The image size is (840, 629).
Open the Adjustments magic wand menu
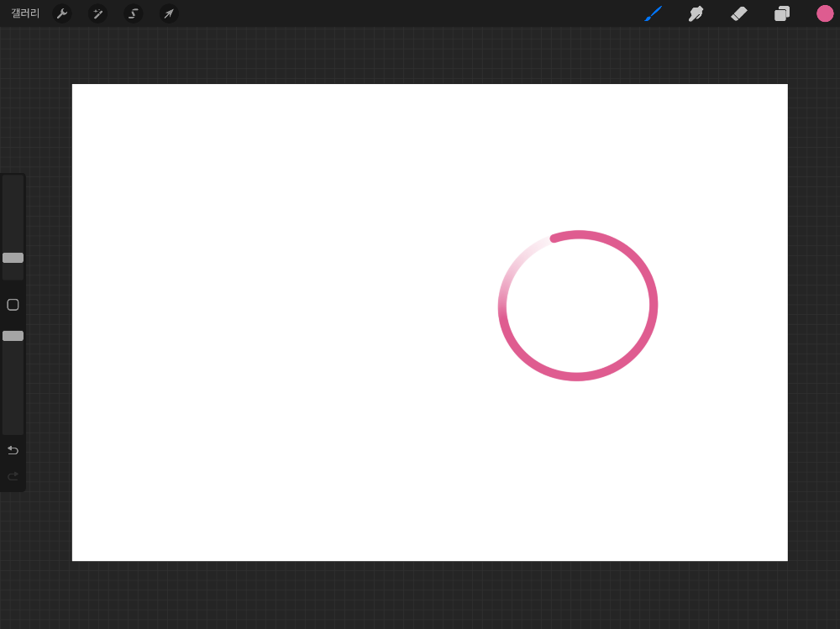(97, 13)
